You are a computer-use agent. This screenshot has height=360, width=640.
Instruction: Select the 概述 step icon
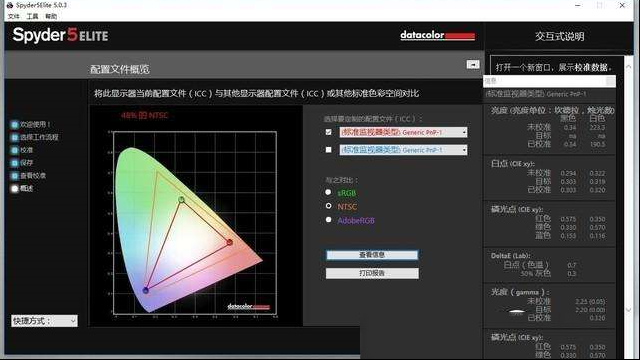[15, 189]
